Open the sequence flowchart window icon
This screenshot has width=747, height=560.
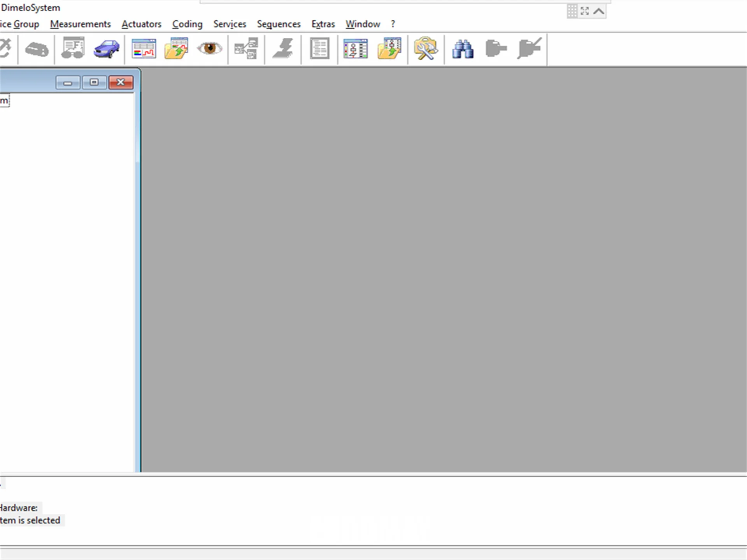[355, 49]
